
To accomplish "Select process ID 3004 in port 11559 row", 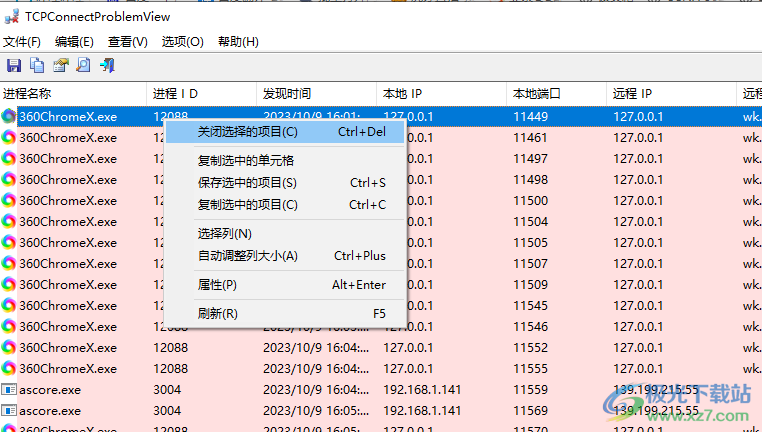I will tap(167, 389).
